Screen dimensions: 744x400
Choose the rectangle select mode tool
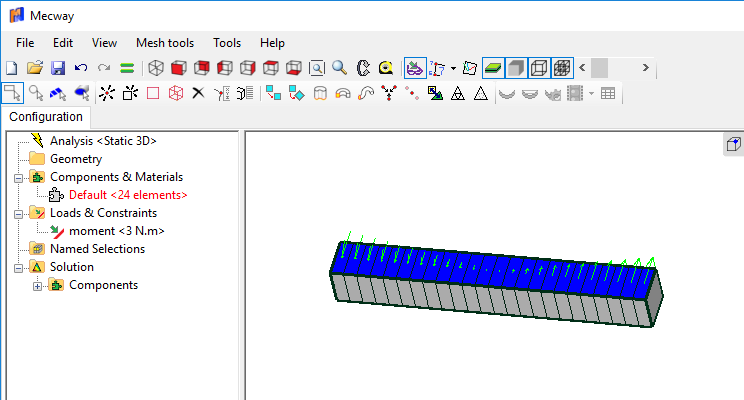[13, 93]
